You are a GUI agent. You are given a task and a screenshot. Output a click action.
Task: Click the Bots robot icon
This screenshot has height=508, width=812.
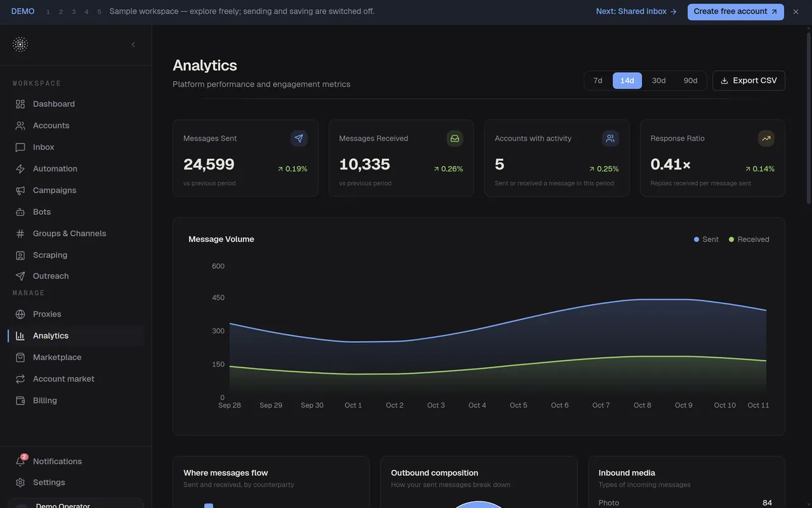20,212
